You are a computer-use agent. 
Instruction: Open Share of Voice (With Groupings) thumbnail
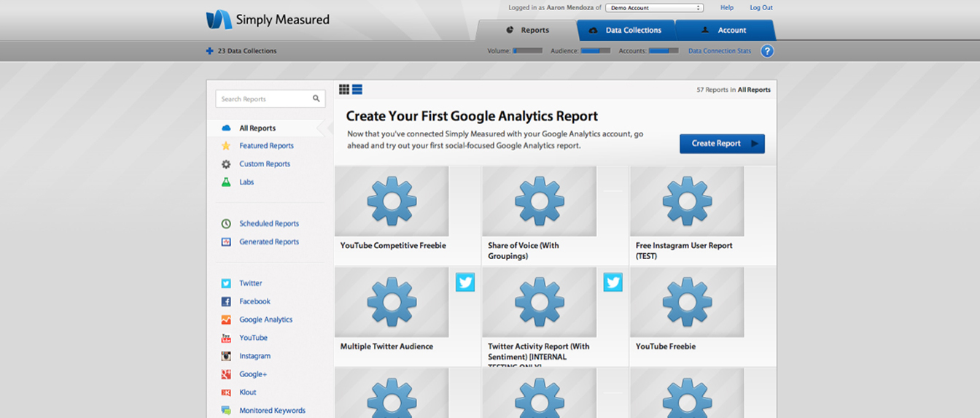(540, 201)
